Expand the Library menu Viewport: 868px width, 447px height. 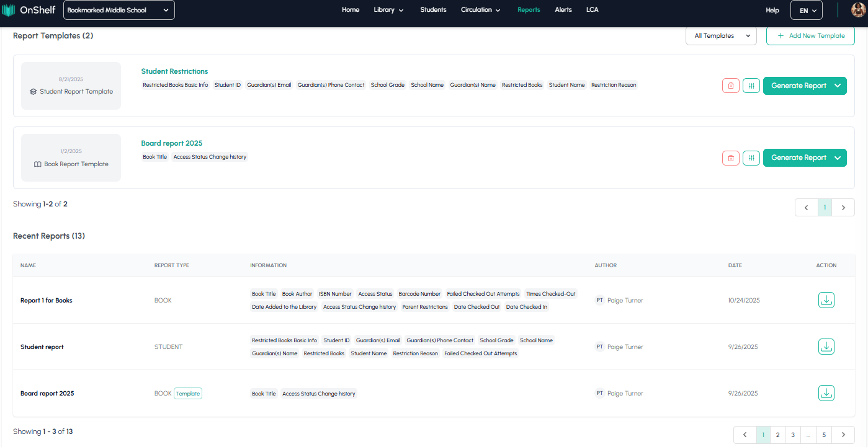[x=388, y=10]
